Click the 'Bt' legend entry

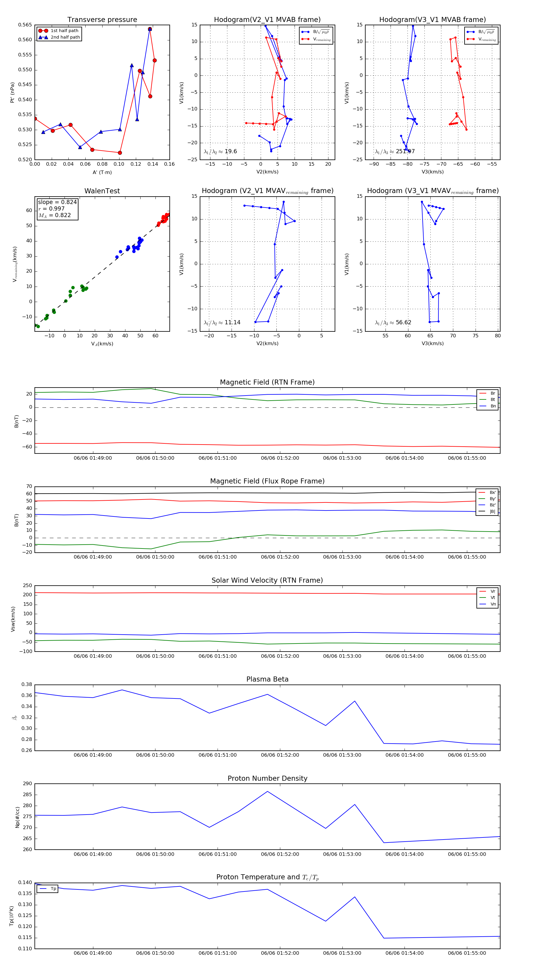(488, 400)
